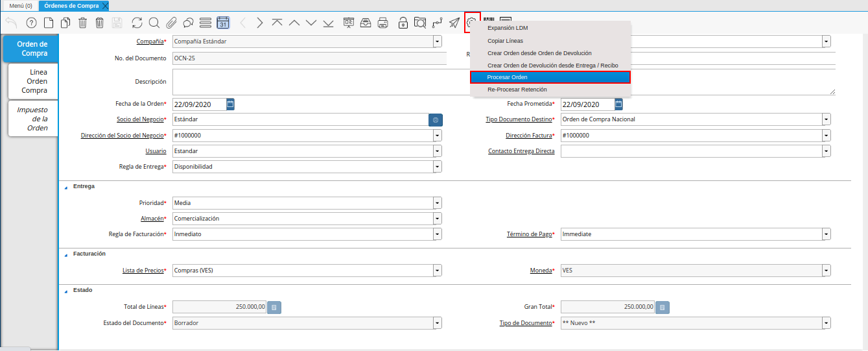Click the Help question mark icon
The image size is (868, 351).
click(x=31, y=23)
